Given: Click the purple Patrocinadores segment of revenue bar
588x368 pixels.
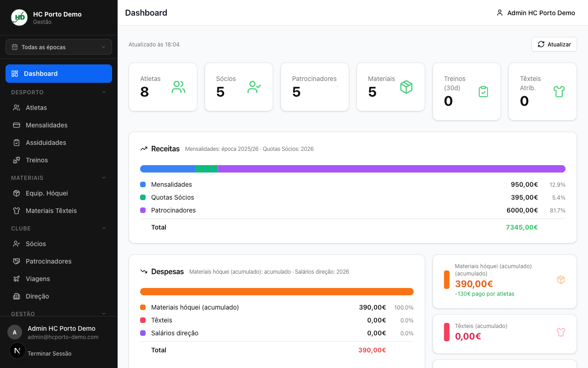Looking at the screenshot, I should click(391, 169).
